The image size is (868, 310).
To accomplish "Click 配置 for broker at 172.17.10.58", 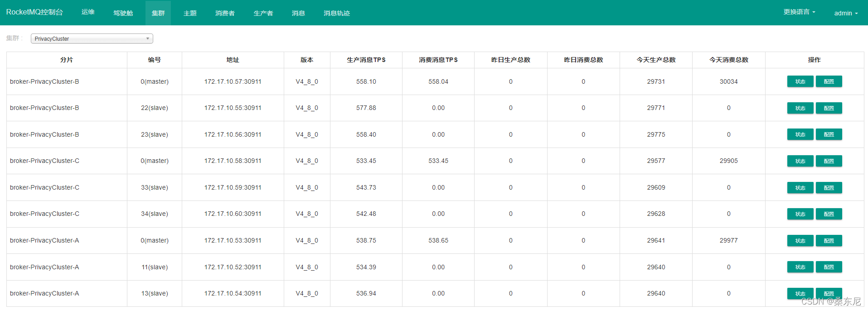I will click(829, 161).
